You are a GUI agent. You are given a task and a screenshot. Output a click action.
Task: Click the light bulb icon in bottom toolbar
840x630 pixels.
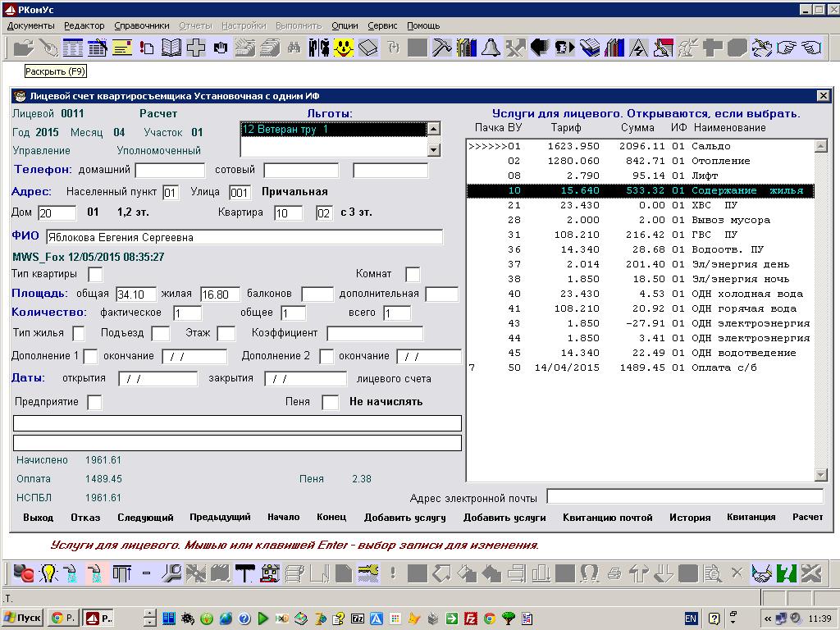point(48,573)
